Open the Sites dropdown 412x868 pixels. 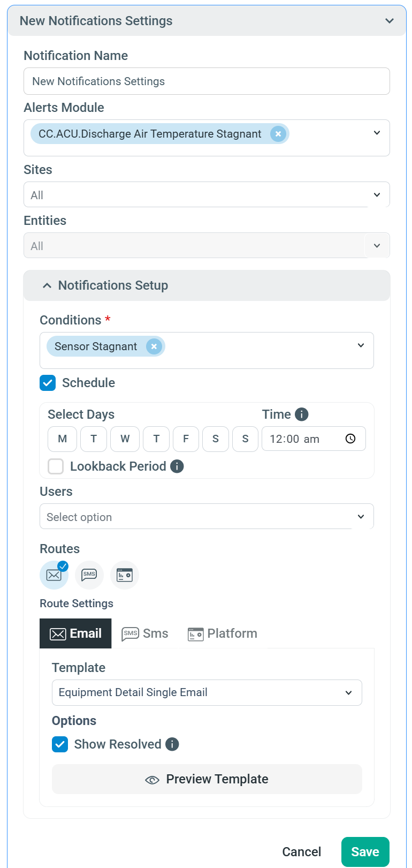207,195
